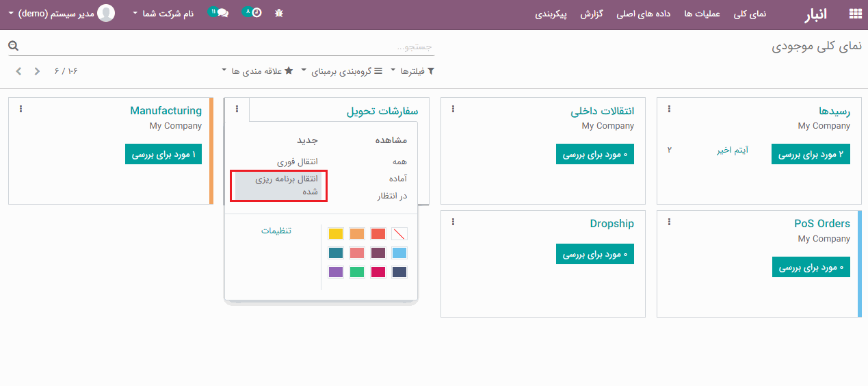Screen dimensions: 868x386
Task: Open the فیلترها filters dropdown
Action: (412, 71)
